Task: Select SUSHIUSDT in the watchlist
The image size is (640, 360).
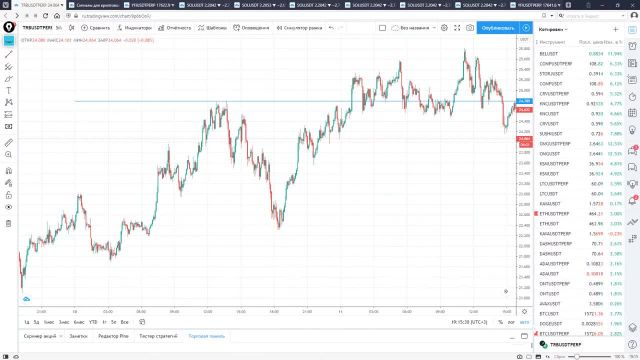Action: (580, 134)
